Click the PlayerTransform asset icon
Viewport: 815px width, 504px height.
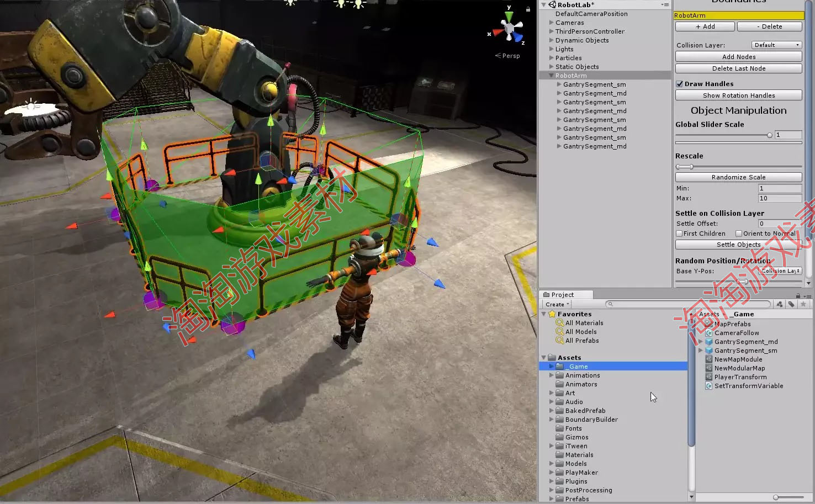point(709,377)
